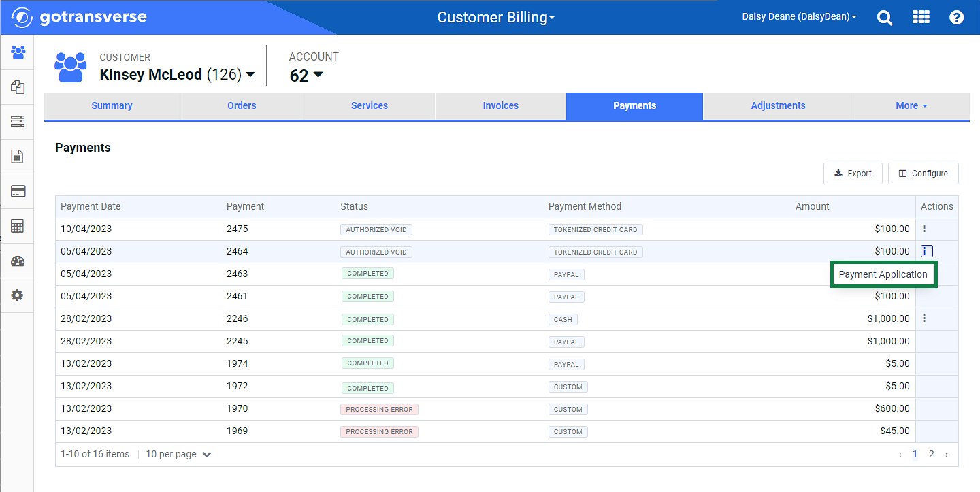Click payment number 2246
The width and height of the screenshot is (980, 492).
(x=238, y=318)
